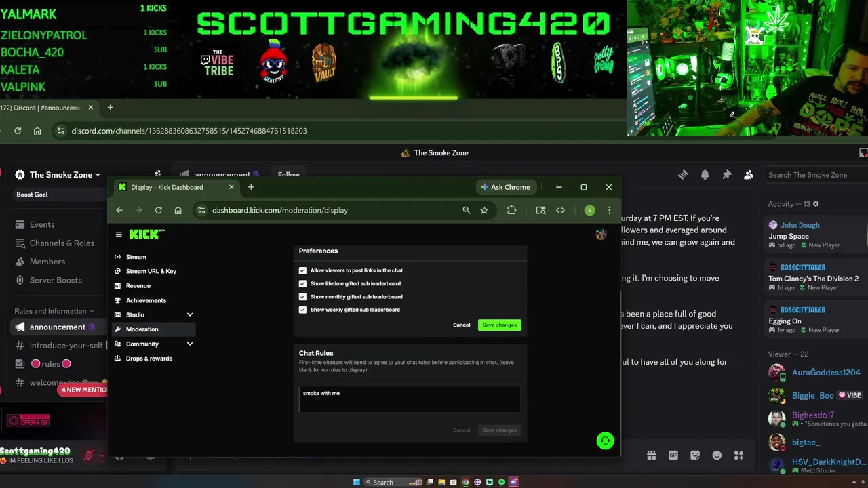This screenshot has height=488, width=868.
Task: Click green Chrome profile avatar
Action: pos(589,210)
